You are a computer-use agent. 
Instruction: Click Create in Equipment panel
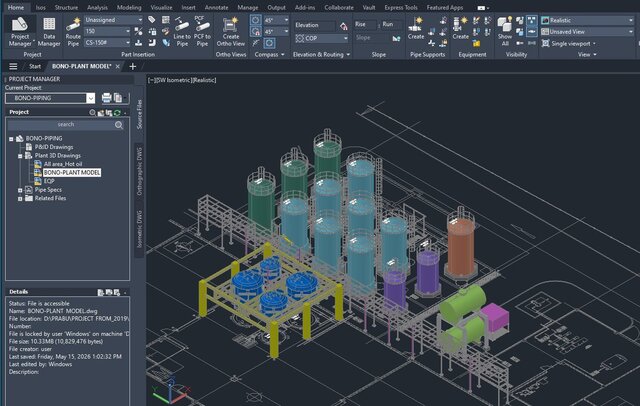(x=460, y=29)
